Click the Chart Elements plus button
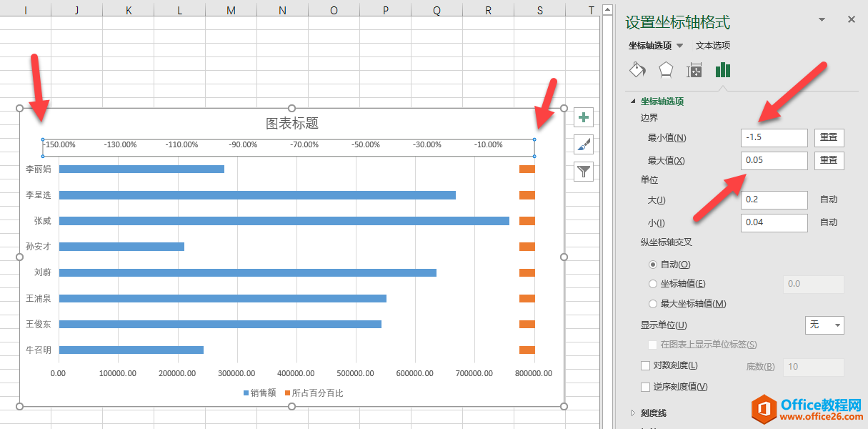 click(584, 117)
